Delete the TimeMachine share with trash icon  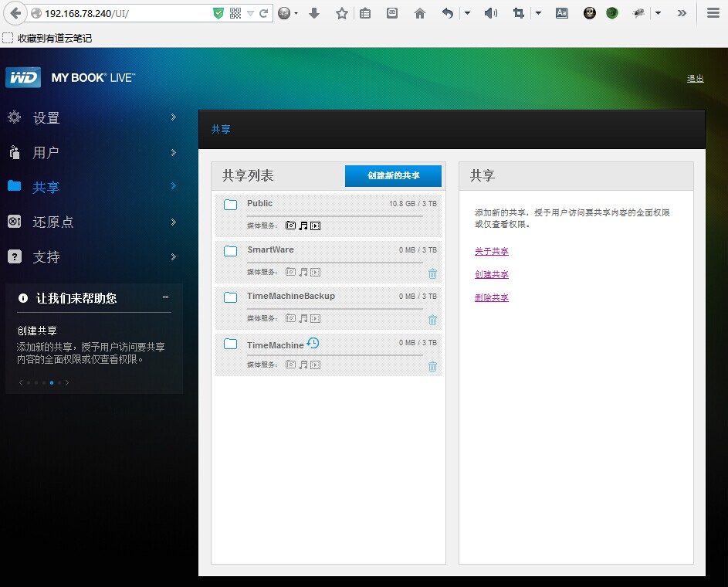click(433, 366)
